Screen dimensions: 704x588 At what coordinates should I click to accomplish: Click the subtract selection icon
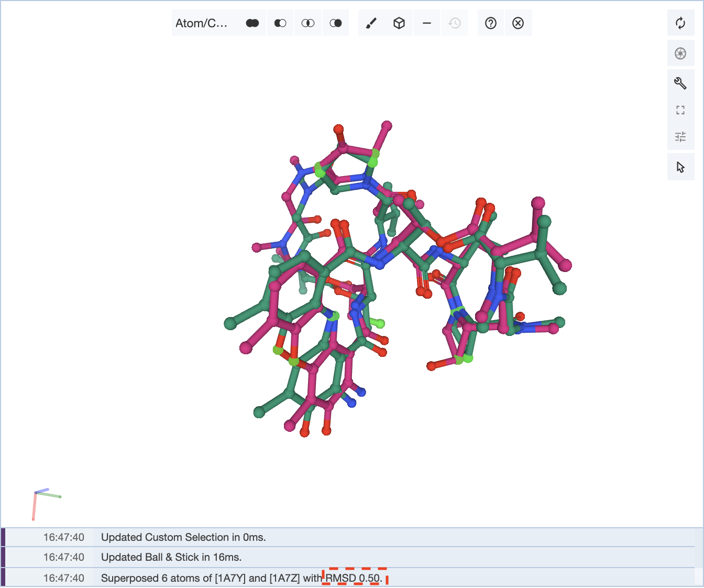click(x=280, y=23)
